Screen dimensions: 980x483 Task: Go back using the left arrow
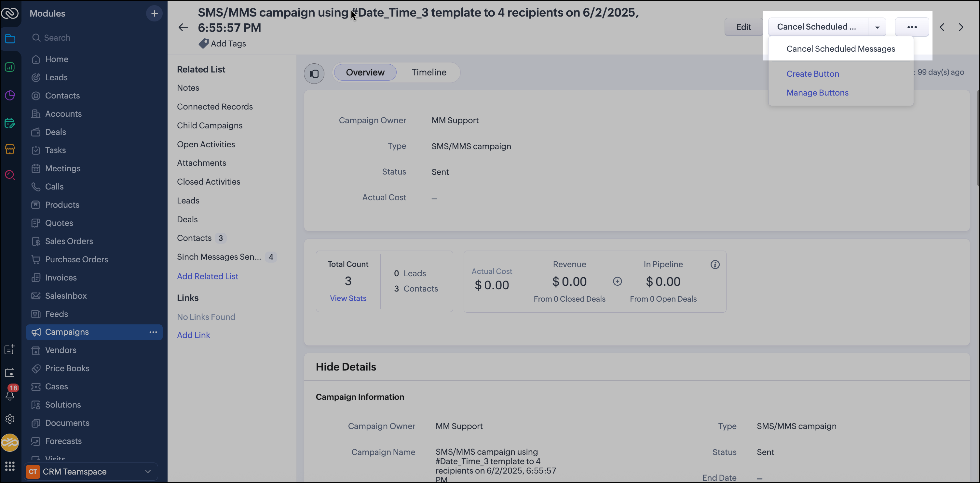click(x=183, y=27)
